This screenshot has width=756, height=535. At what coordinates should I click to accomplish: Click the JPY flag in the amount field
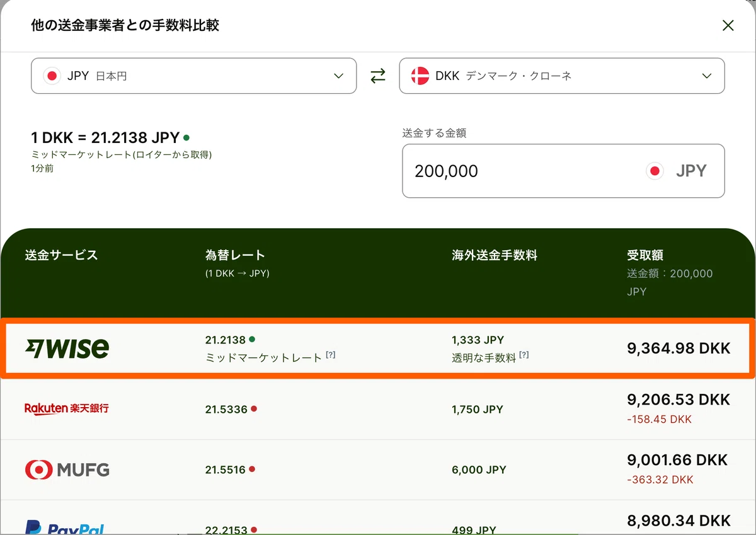(655, 171)
